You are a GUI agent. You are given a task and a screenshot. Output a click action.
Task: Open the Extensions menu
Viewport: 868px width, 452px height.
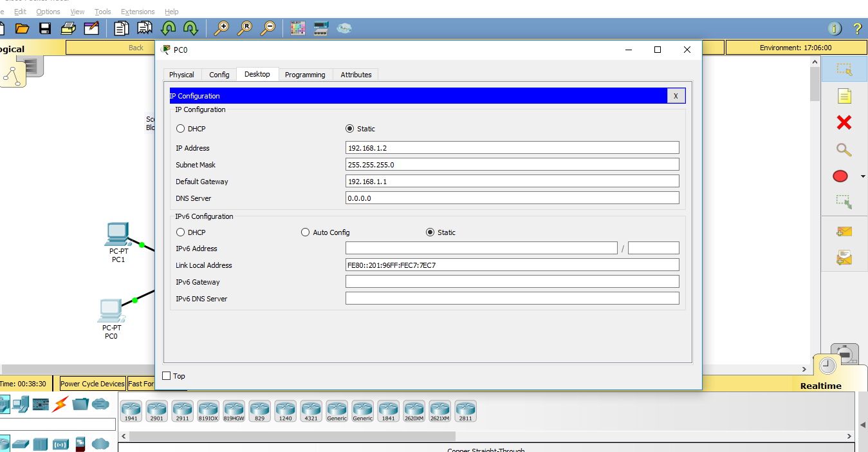coord(138,12)
